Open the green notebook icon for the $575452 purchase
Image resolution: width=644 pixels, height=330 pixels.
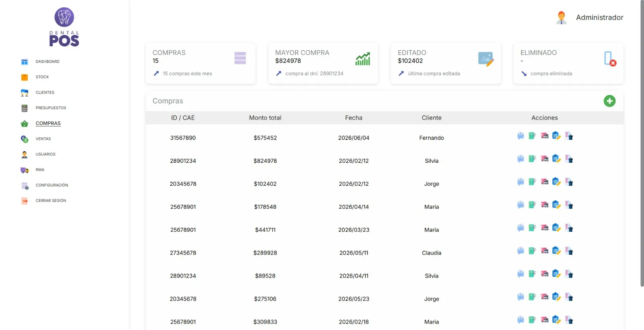(532, 136)
